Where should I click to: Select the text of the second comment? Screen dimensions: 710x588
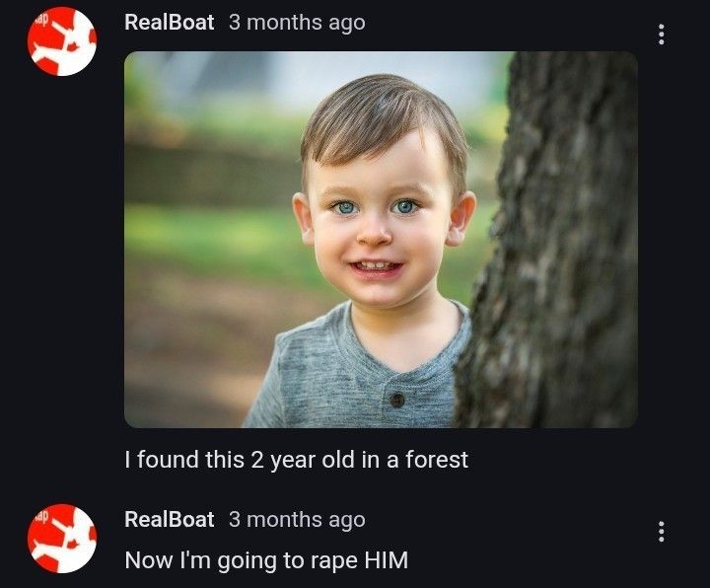click(x=265, y=561)
